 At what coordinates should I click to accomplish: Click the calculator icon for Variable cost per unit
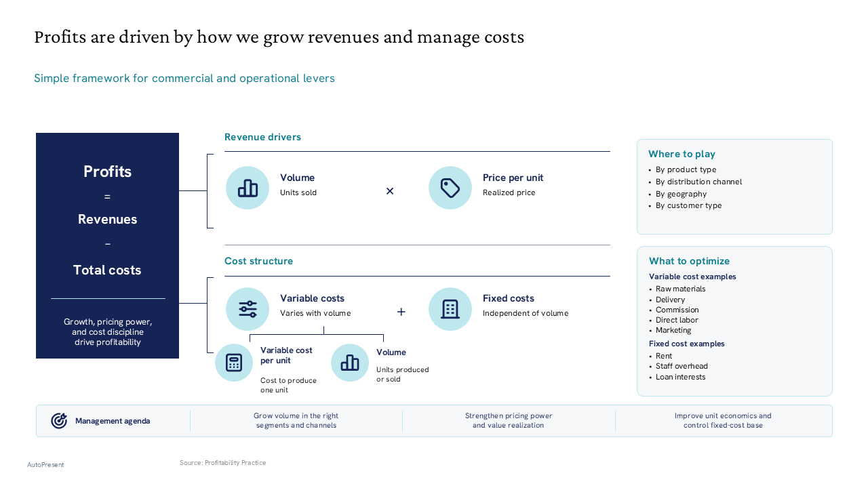(234, 363)
